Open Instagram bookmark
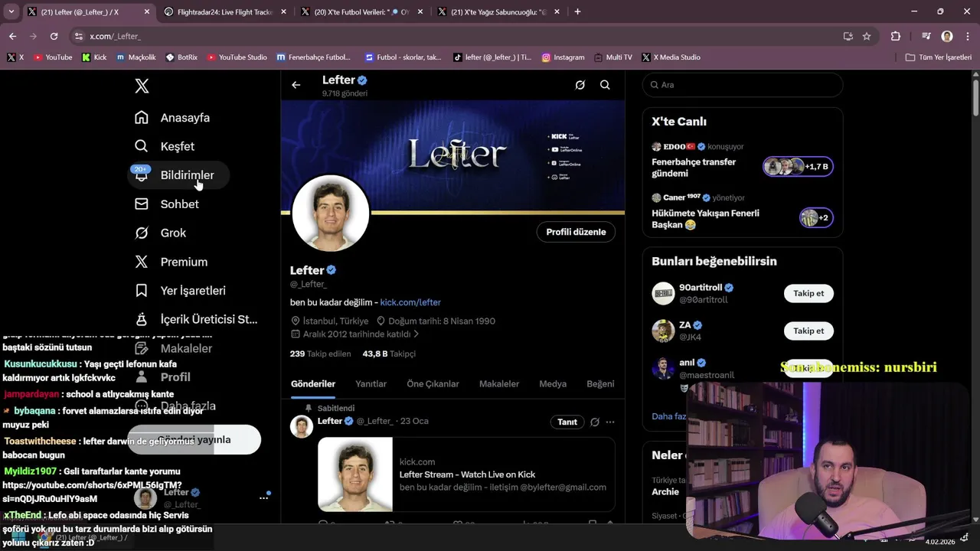The image size is (980, 551). pos(563,57)
